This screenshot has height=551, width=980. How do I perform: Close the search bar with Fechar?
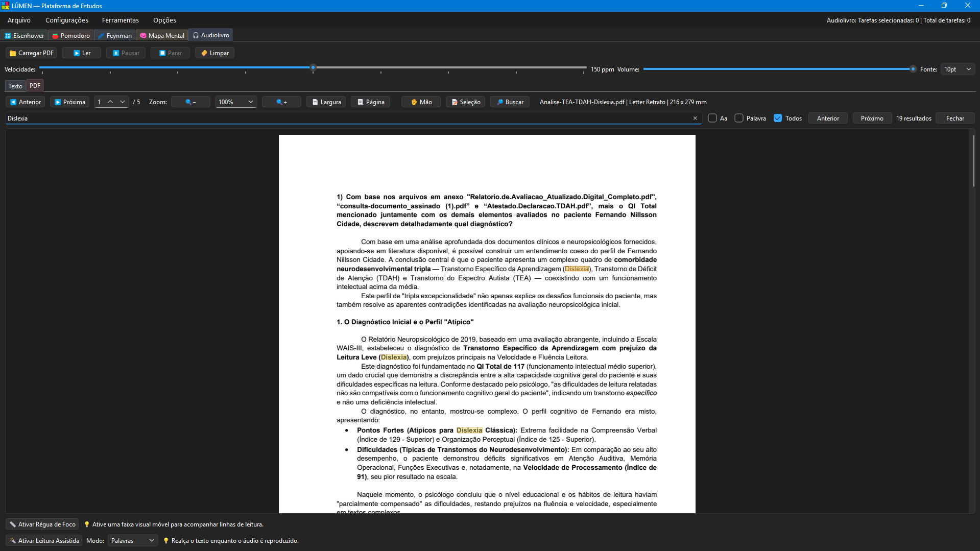[x=955, y=118]
